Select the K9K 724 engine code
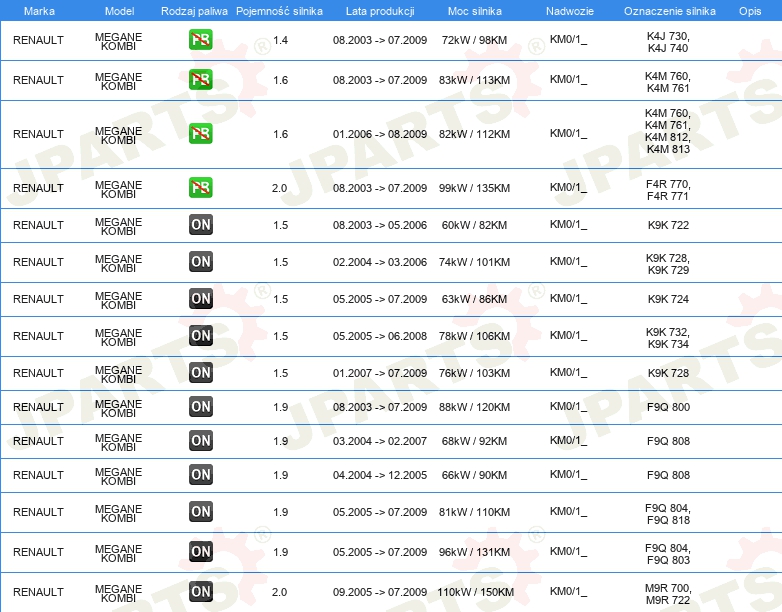782x612 pixels. [x=668, y=299]
